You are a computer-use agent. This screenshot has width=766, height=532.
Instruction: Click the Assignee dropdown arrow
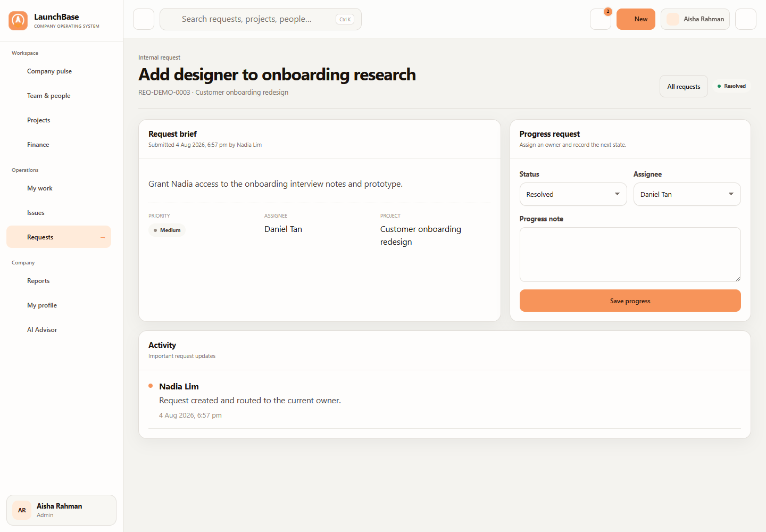731,194
